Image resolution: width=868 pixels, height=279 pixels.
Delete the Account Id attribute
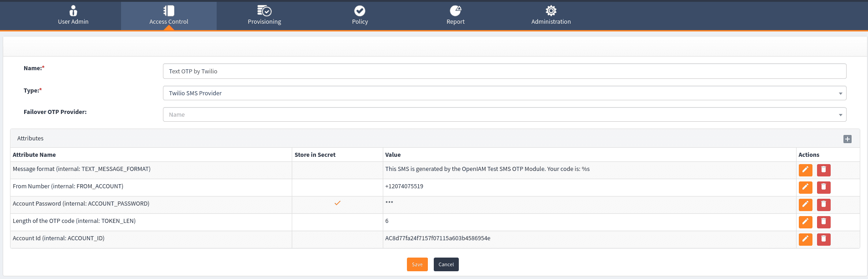[x=823, y=239]
